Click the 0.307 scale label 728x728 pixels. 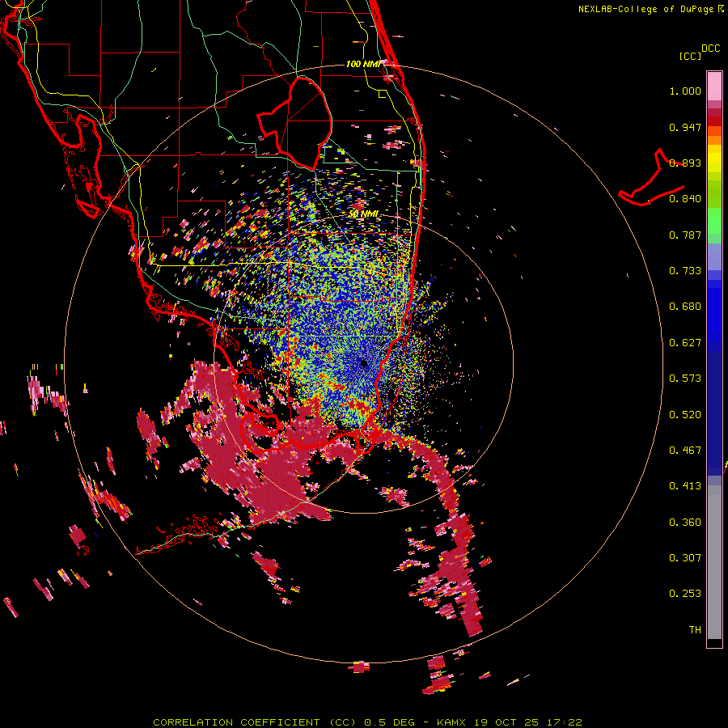pos(685,557)
